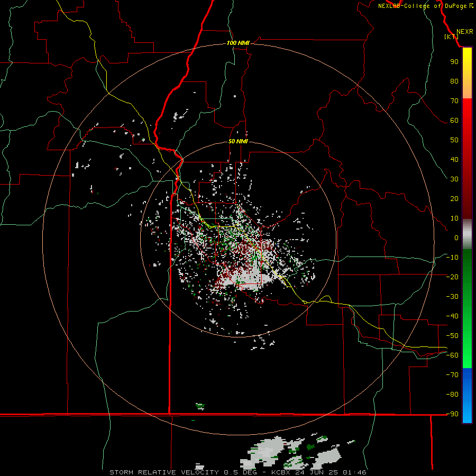Select the positive 50 knot scale label

point(454,140)
